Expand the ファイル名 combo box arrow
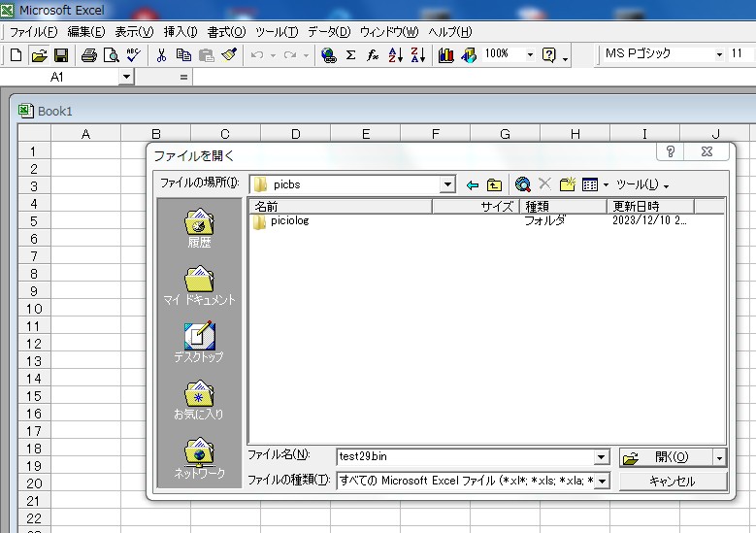Viewport: 756px width, 533px height. [x=602, y=457]
